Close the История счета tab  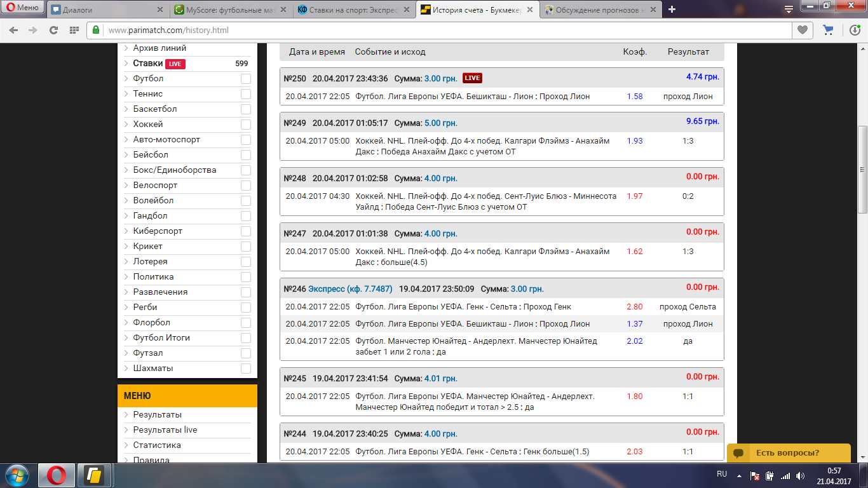[x=529, y=10]
